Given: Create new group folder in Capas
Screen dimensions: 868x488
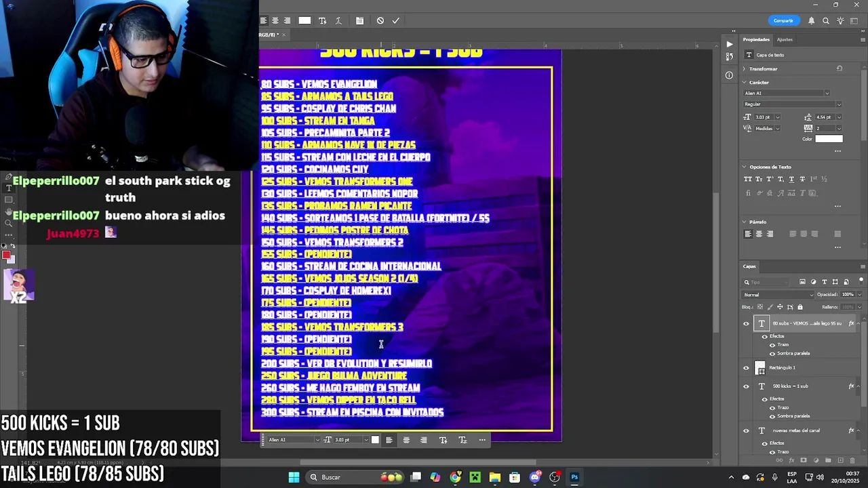Looking at the screenshot, I should [828, 460].
